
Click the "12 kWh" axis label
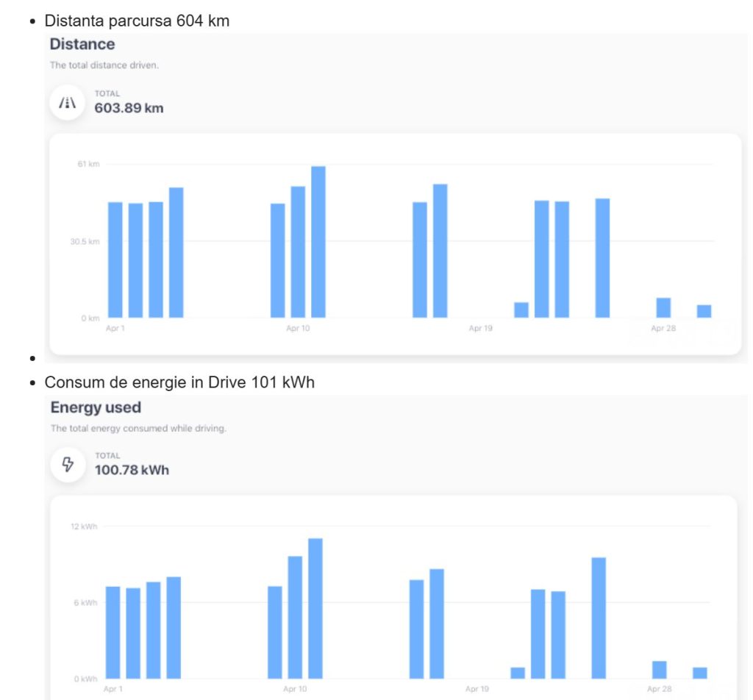[85, 526]
